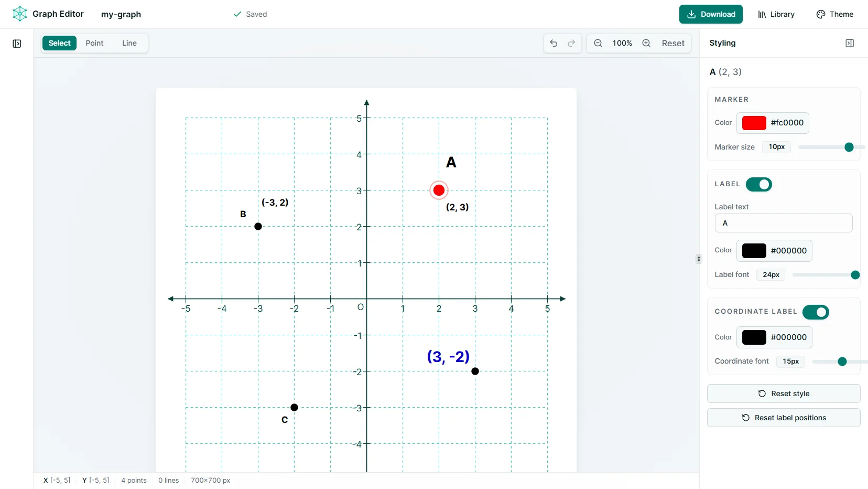This screenshot has height=489, width=868.
Task: Click the undo arrow icon
Action: coord(554,43)
